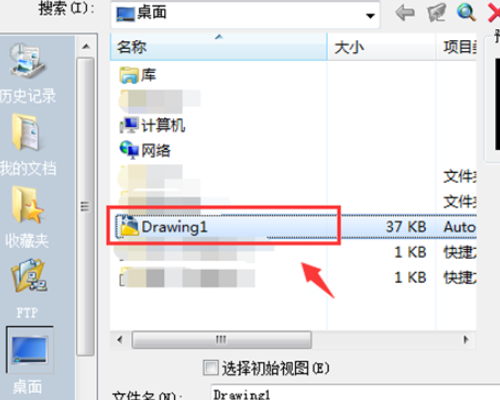Select the My Documents (我的文档) places icon
The image size is (500, 400).
coord(26,132)
